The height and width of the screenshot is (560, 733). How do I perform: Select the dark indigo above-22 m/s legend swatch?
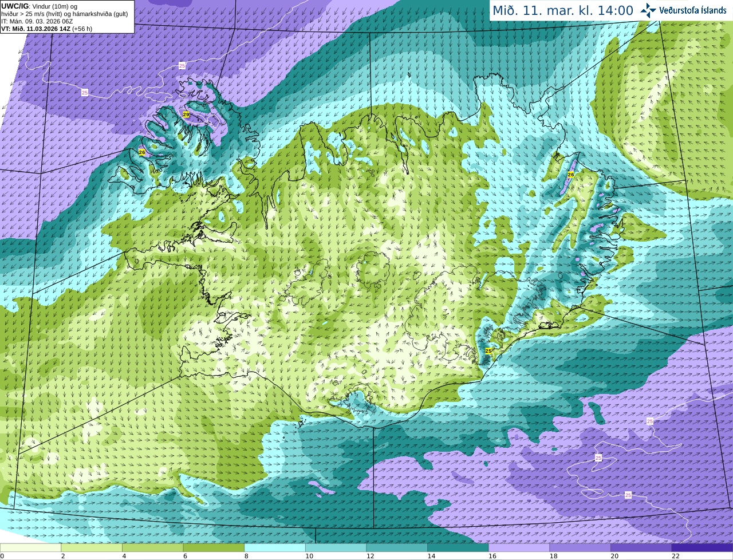click(x=702, y=547)
